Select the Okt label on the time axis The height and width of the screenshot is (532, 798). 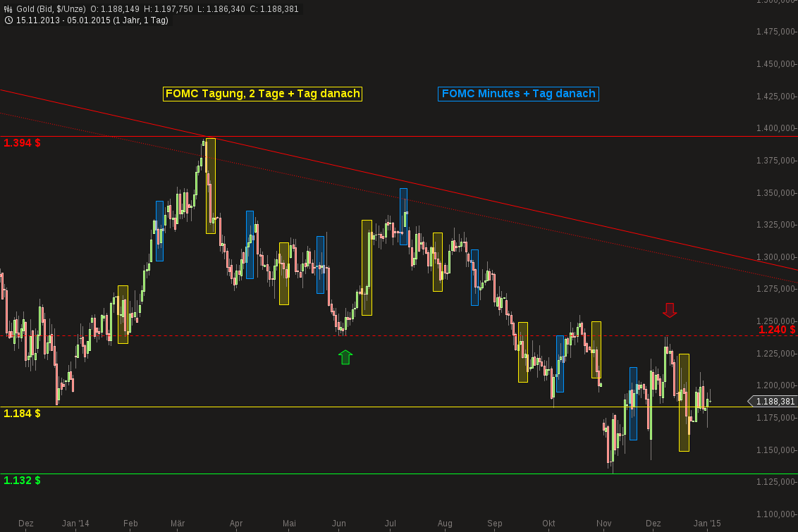tap(550, 524)
